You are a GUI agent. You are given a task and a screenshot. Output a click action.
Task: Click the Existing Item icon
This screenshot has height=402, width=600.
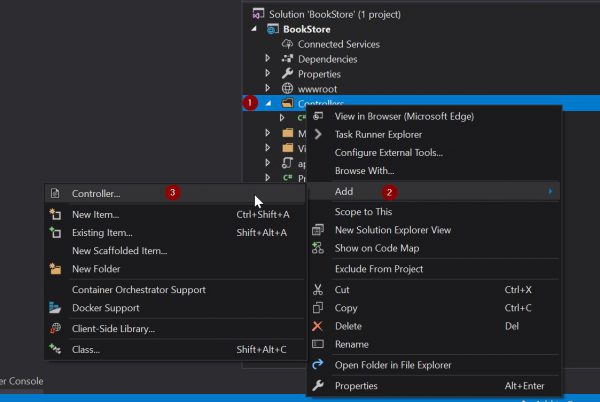click(x=56, y=232)
